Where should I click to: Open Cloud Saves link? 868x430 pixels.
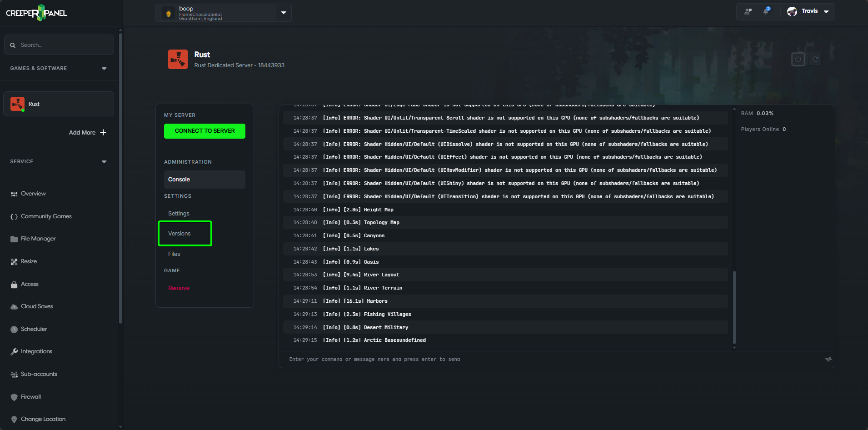[x=37, y=306]
